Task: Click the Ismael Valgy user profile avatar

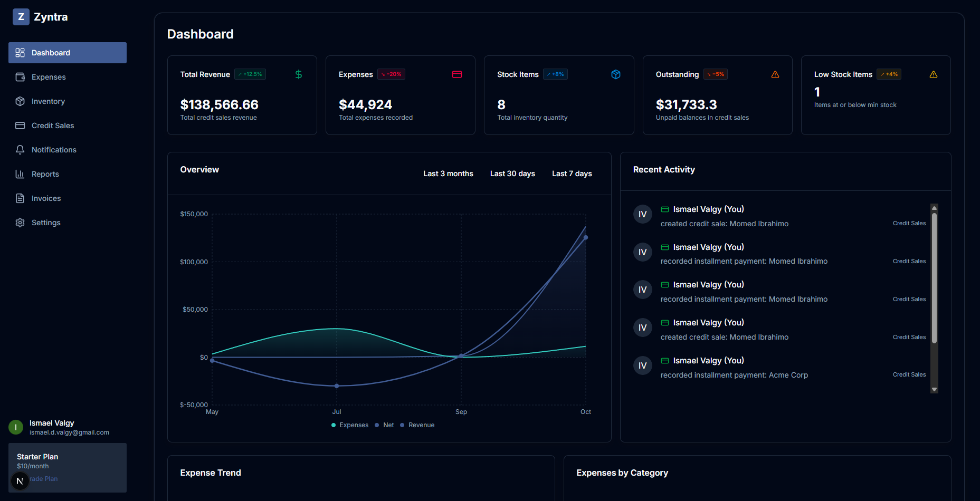Action: (x=16, y=427)
